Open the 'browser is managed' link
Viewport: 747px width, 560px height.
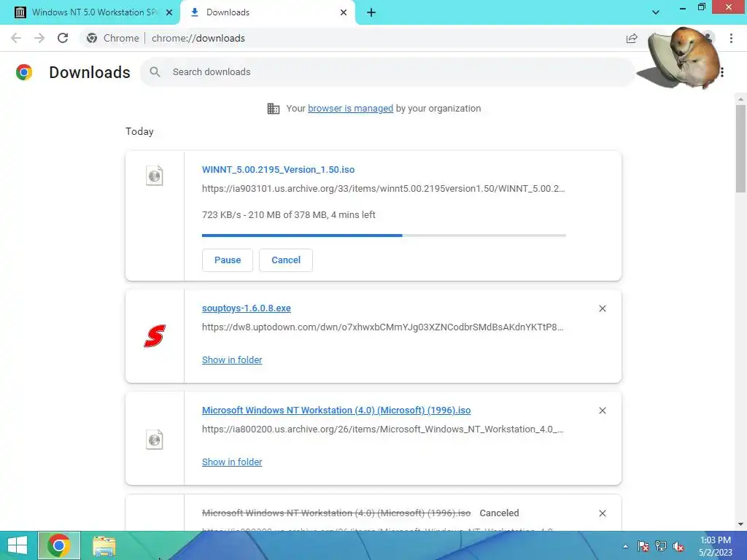(351, 109)
